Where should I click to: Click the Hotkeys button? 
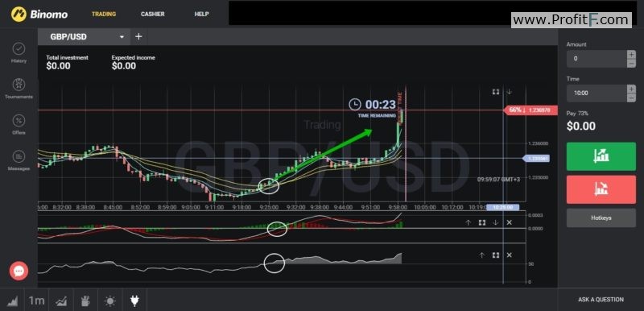pos(601,218)
